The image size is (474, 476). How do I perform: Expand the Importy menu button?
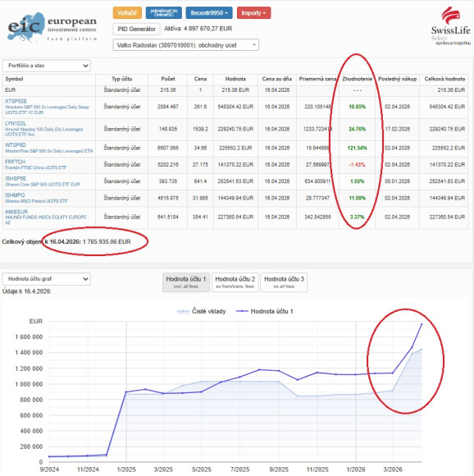(x=253, y=13)
